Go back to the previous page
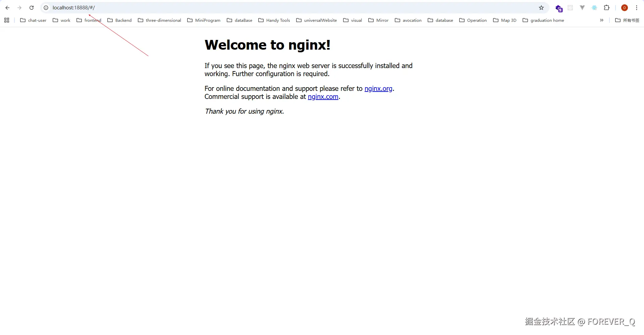644x335 pixels. [7, 8]
